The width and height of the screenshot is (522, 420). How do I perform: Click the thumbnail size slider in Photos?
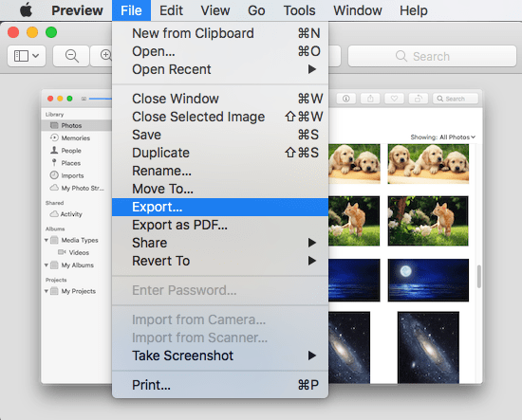click(x=101, y=99)
